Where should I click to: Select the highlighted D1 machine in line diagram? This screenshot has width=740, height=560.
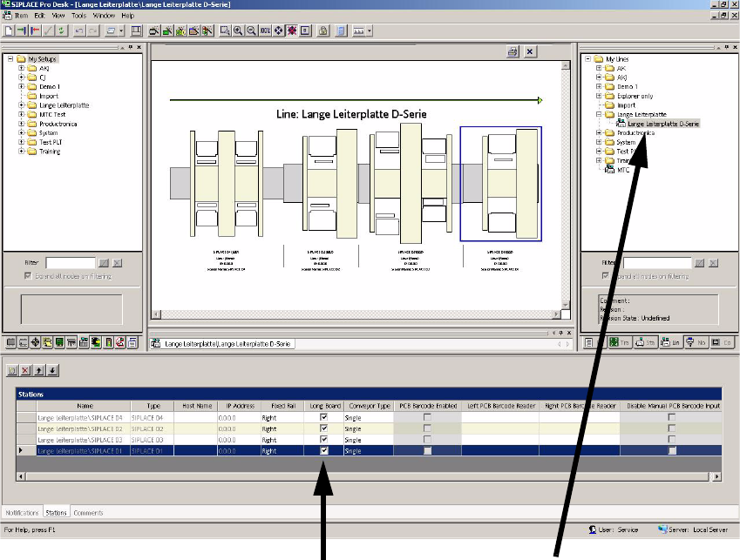[500, 184]
